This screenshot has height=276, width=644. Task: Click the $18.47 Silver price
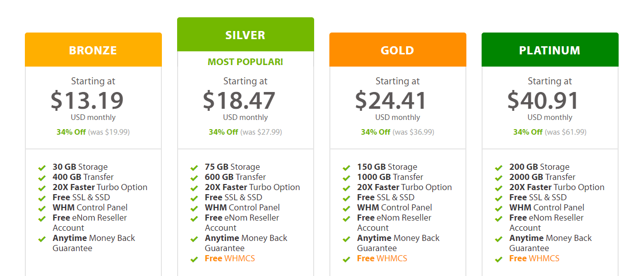pos(240,100)
